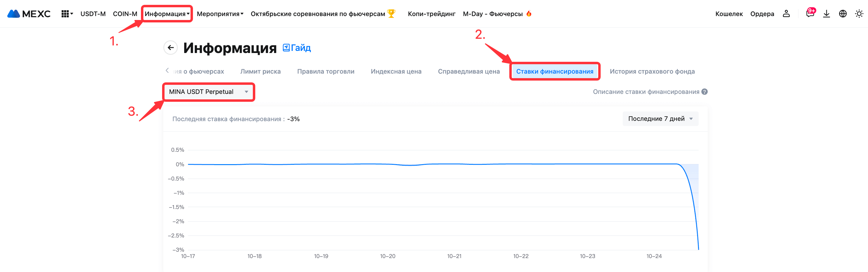The image size is (868, 272).
Task: Toggle the light/dark theme
Action: click(859, 14)
